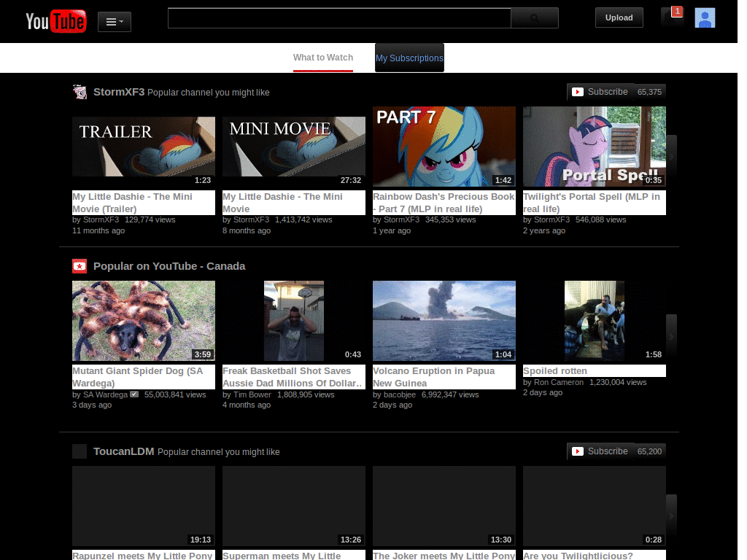Play the Freak Basketball Shot thumbnail
This screenshot has height=560, width=747.
tap(294, 321)
